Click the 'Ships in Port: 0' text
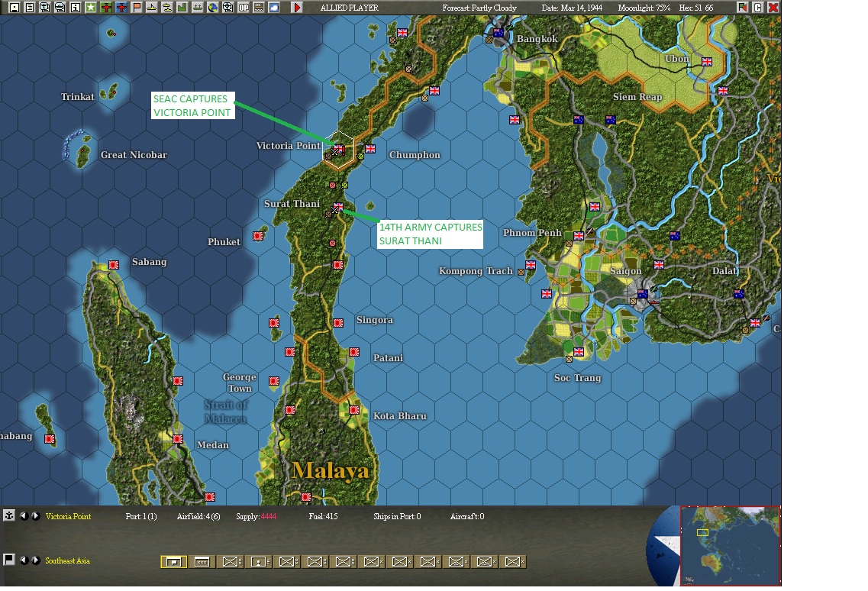The image size is (868, 591). click(x=397, y=516)
